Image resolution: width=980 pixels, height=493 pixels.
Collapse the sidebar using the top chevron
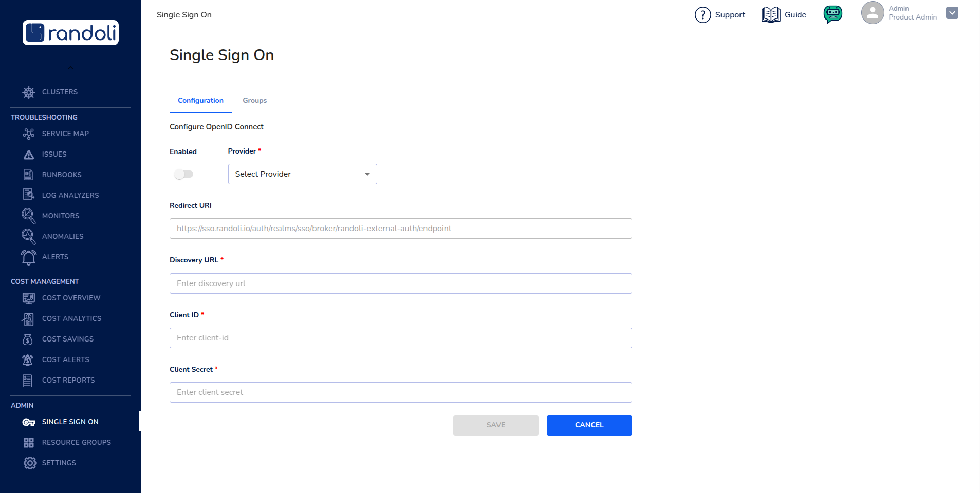tap(70, 67)
